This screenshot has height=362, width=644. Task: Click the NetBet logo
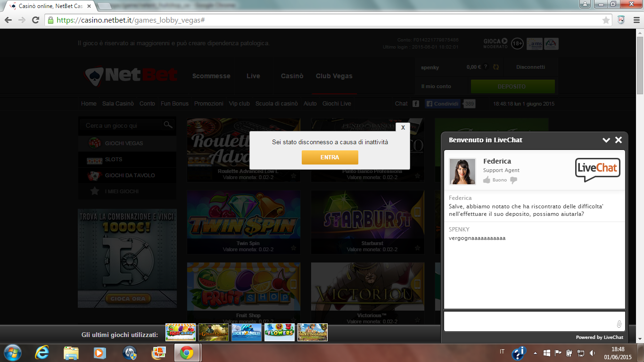click(132, 76)
